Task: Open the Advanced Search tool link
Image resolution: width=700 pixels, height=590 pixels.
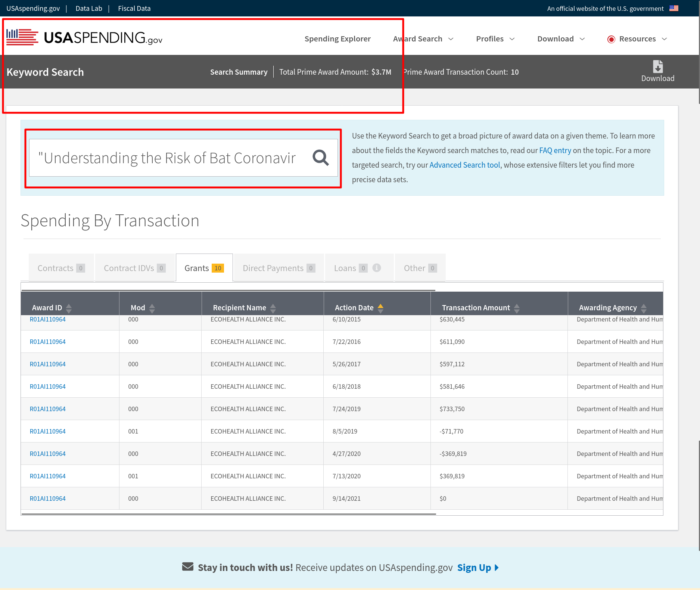Action: click(x=465, y=165)
